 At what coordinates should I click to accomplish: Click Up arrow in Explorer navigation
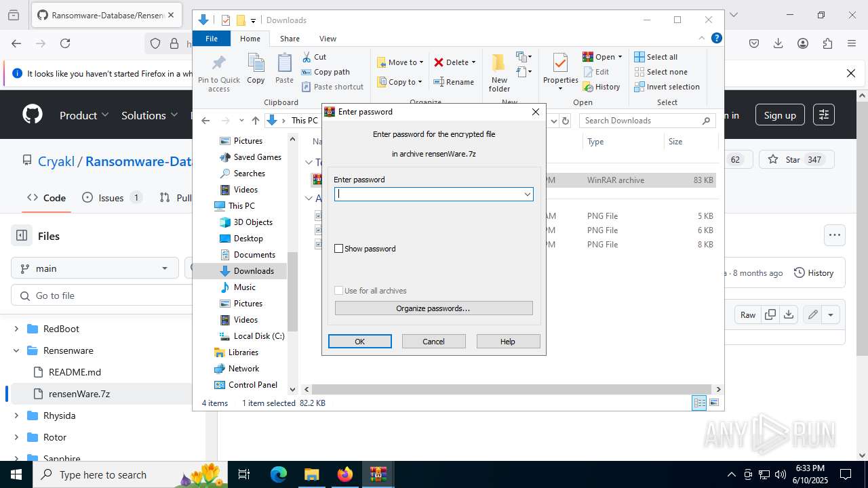coord(255,121)
